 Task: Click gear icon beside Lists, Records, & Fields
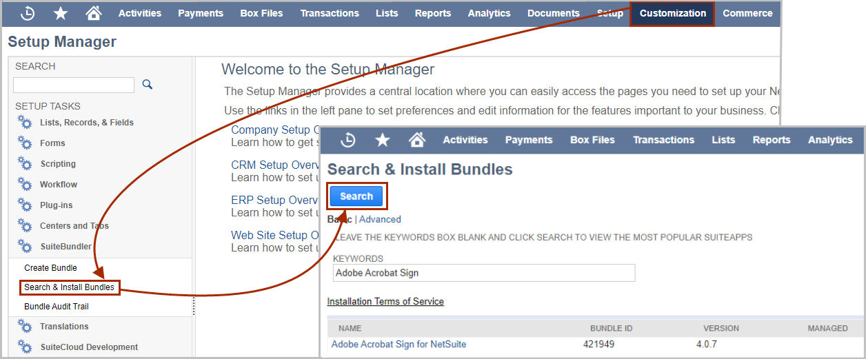pyautogui.click(x=25, y=123)
